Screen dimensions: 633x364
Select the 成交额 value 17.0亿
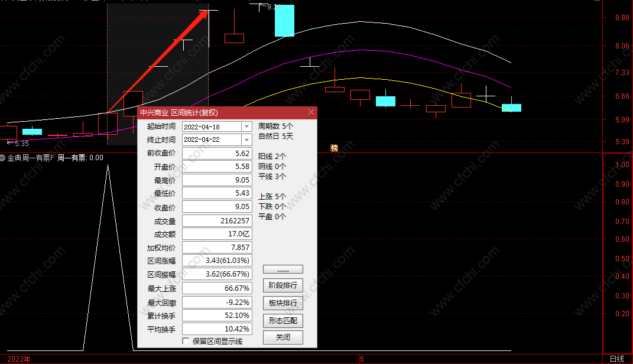click(x=217, y=234)
